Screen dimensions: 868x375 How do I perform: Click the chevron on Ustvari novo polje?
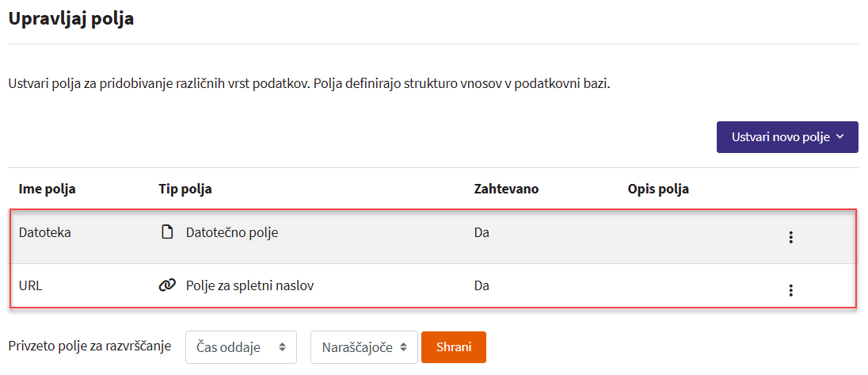pos(840,137)
